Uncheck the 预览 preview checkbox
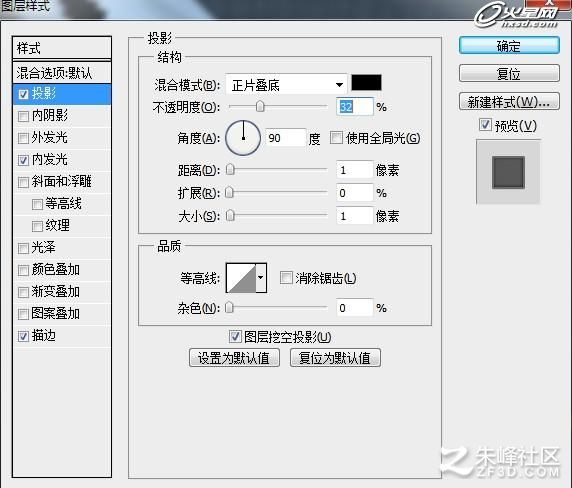 point(486,125)
